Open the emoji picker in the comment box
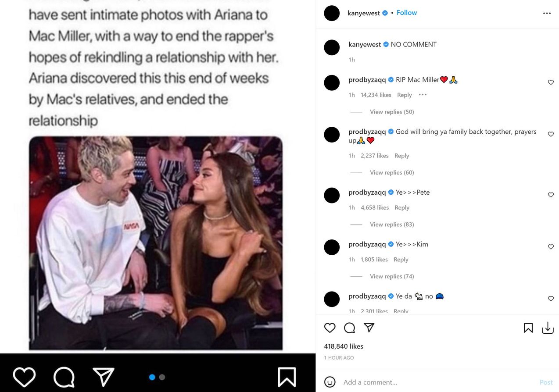 tap(330, 382)
